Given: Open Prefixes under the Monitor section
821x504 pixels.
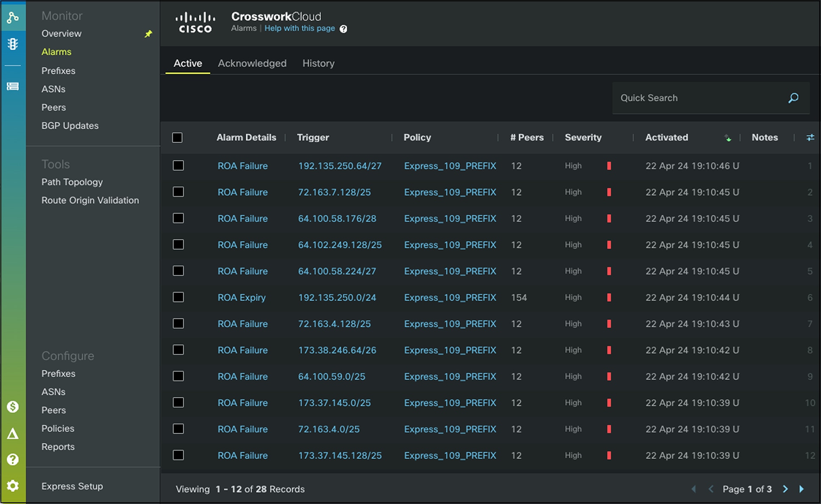Looking at the screenshot, I should point(58,71).
